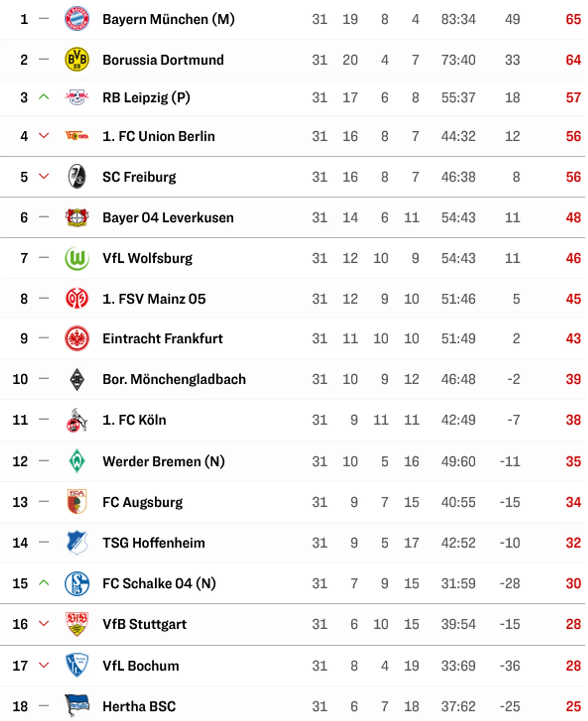The image size is (588, 721).
Task: Click RB Leipzig's green up-trend arrow
Action: (x=43, y=97)
